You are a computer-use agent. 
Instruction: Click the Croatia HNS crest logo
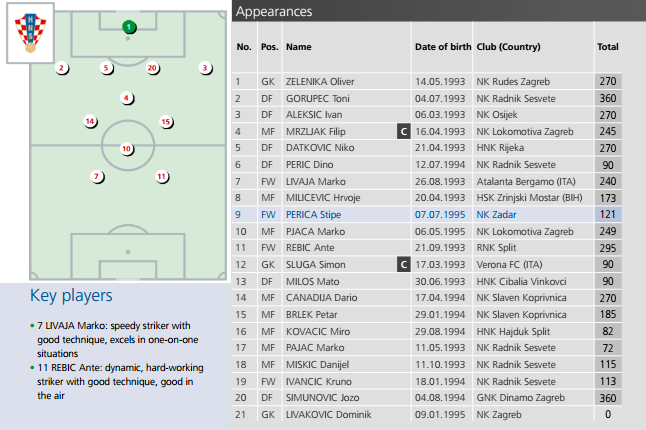(x=30, y=33)
